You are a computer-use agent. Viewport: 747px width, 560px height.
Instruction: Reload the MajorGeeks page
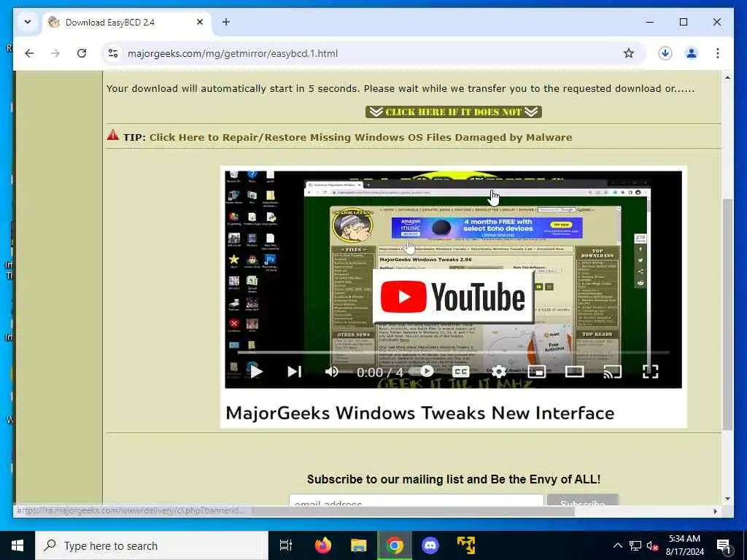pos(82,53)
